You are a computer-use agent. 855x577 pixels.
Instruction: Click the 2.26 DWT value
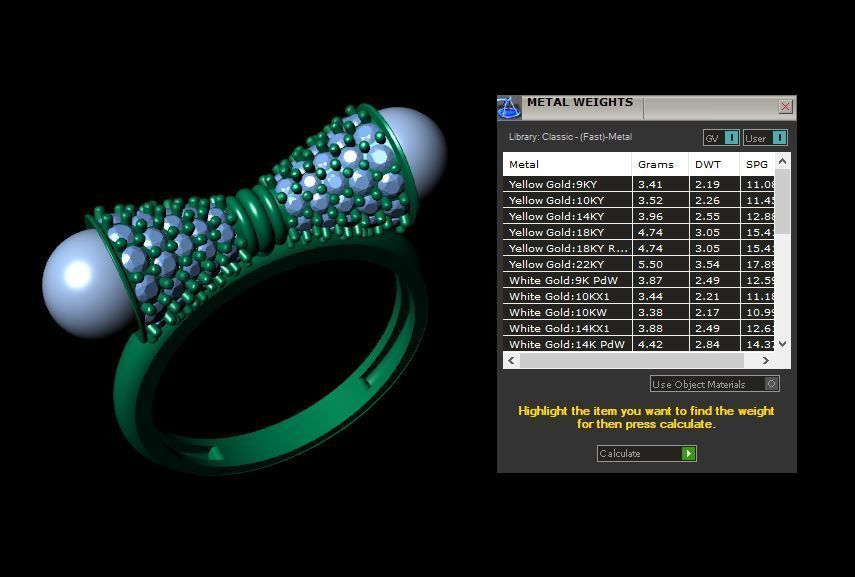707,200
